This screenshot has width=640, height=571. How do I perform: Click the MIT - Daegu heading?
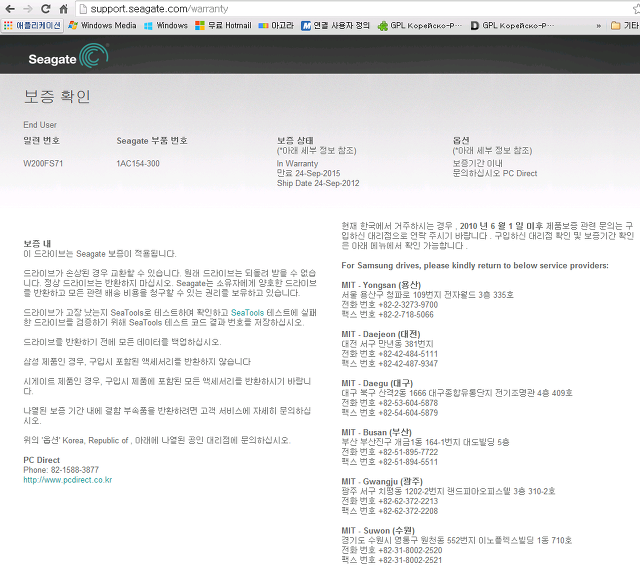point(378,383)
